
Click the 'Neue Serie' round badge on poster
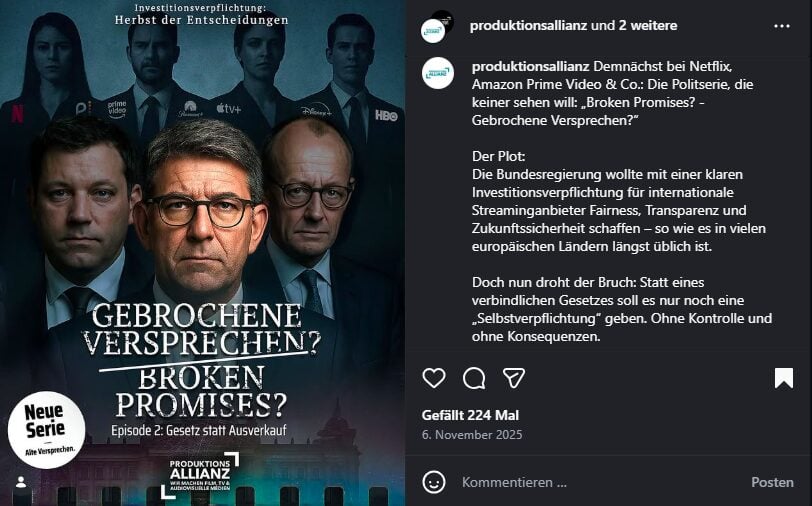click(47, 430)
